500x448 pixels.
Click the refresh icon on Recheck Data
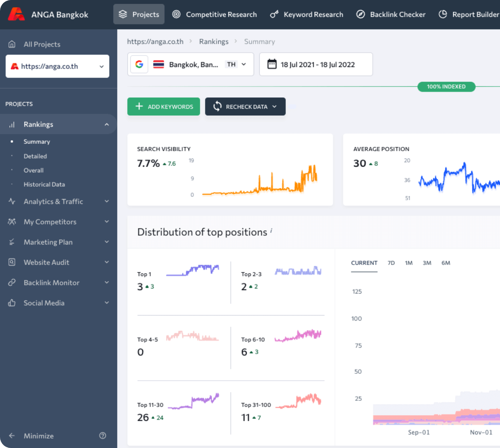(217, 106)
